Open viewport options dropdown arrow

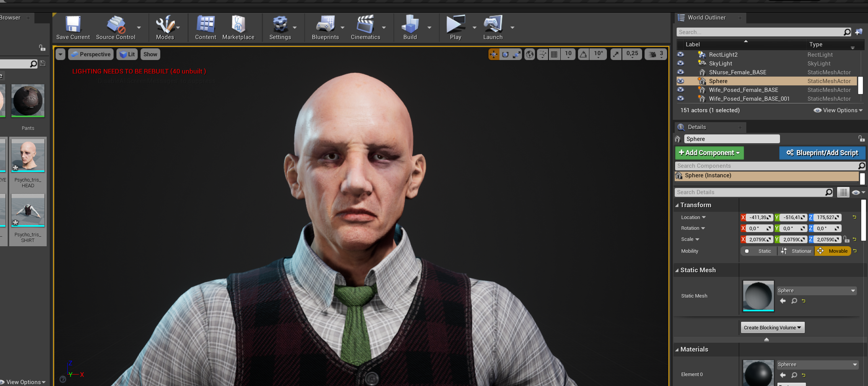[x=60, y=54]
